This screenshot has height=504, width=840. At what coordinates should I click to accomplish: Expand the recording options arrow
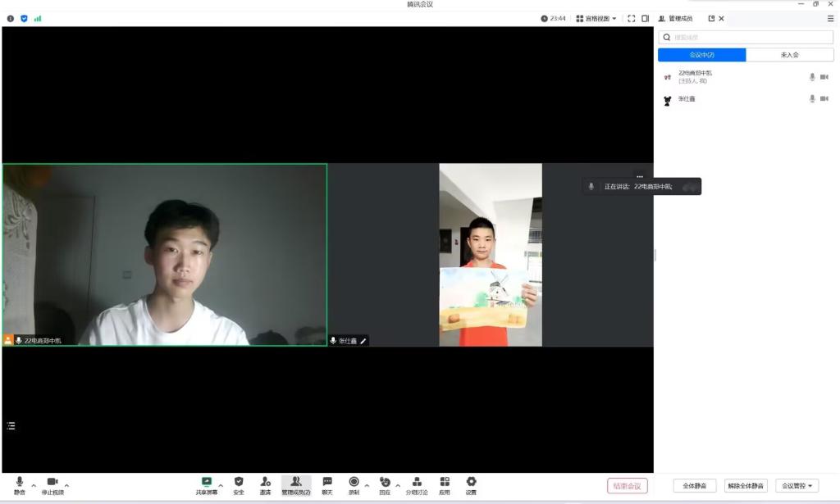pos(367,486)
